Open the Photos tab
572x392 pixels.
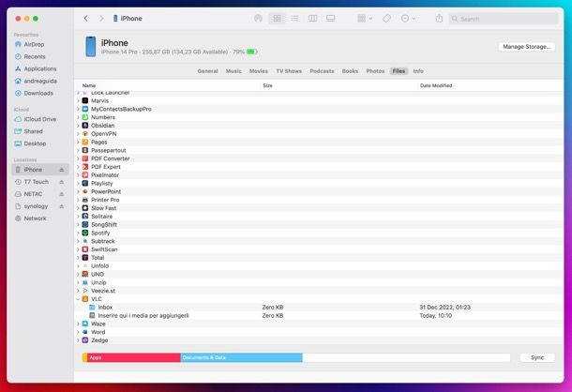(375, 71)
